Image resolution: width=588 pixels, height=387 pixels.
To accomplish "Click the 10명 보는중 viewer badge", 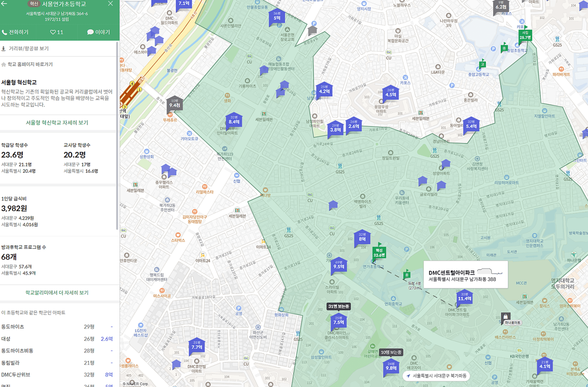I will click(391, 352).
